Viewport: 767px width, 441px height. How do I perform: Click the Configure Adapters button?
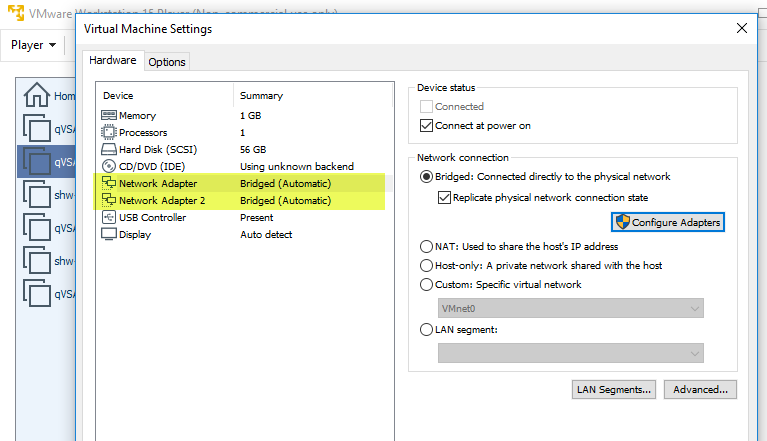[x=668, y=222]
